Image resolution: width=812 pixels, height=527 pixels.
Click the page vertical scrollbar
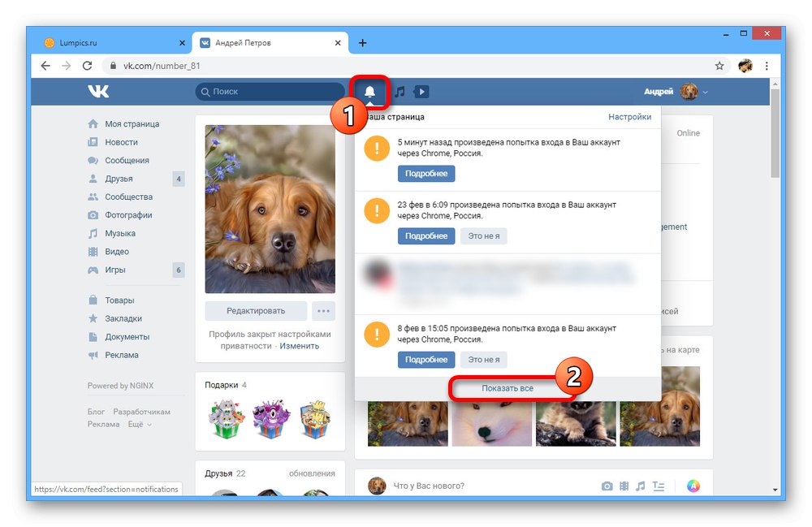775,133
